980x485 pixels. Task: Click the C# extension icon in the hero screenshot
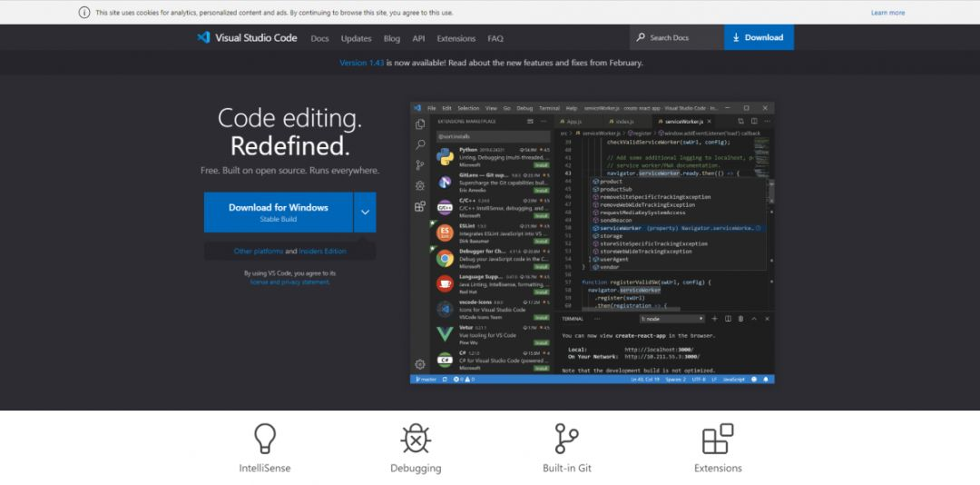[445, 360]
